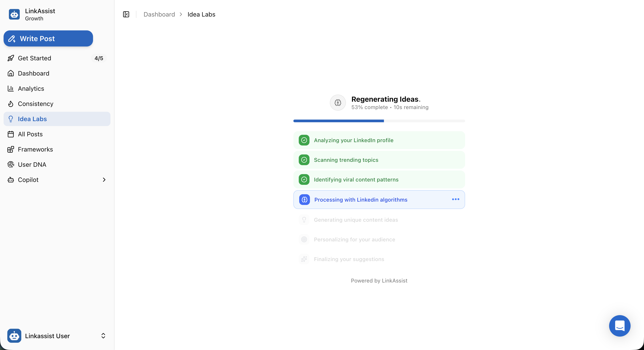Select Idea Labs in the sidebar
Screen dimensions: 644x350
click(x=57, y=119)
